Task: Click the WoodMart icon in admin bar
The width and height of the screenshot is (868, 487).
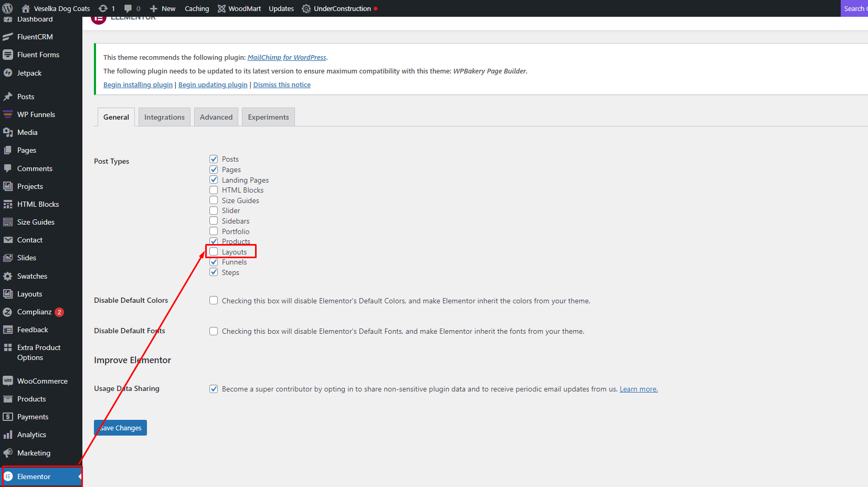Action: [x=221, y=8]
